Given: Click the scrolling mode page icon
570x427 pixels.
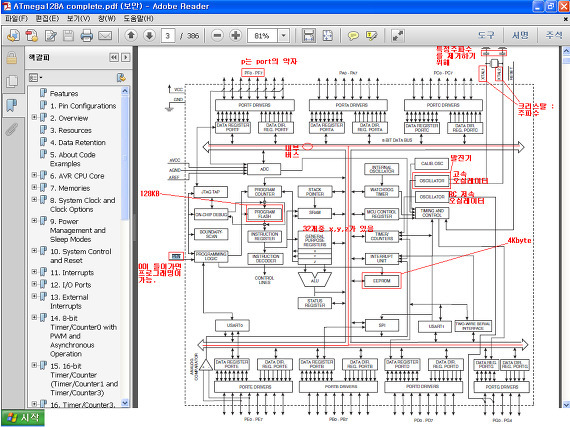Looking at the screenshot, I should pyautogui.click(x=309, y=35).
